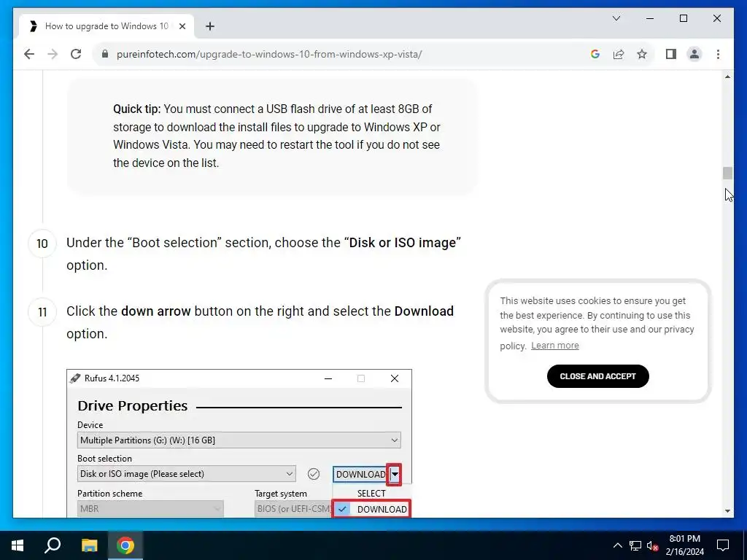Viewport: 747px width, 560px height.
Task: Go back to the previous page
Action: pyautogui.click(x=29, y=54)
